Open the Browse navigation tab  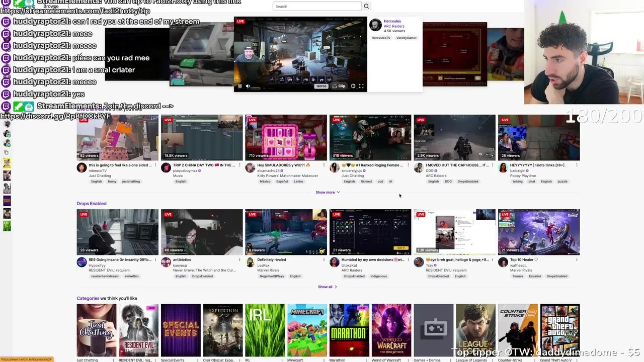click(x=51, y=7)
